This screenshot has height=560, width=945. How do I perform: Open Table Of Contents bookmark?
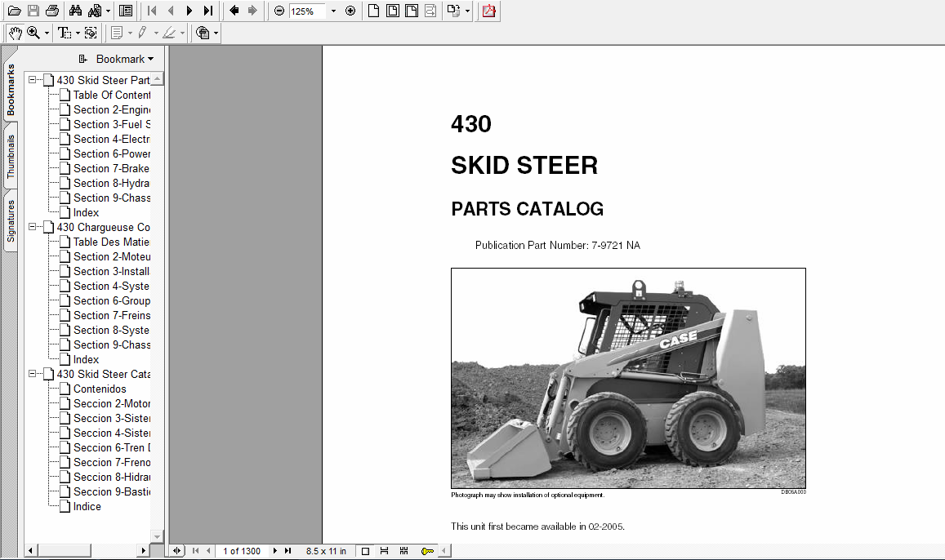click(x=112, y=96)
